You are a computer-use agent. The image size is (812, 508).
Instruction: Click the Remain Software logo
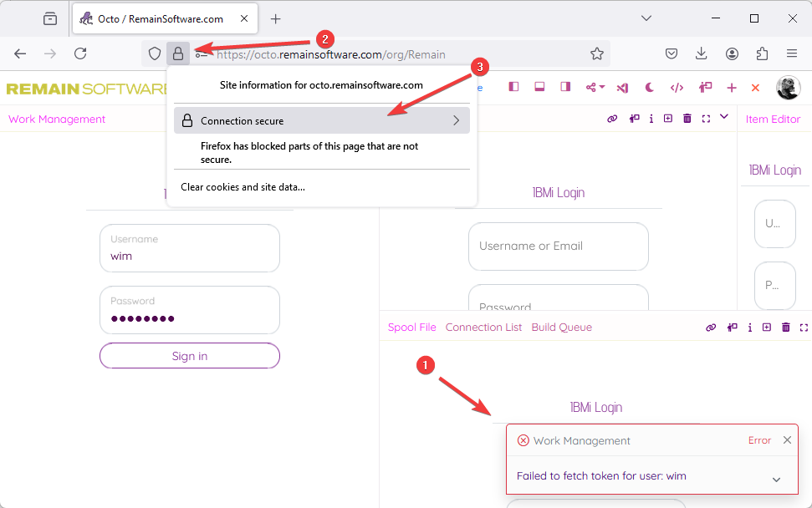[86, 89]
